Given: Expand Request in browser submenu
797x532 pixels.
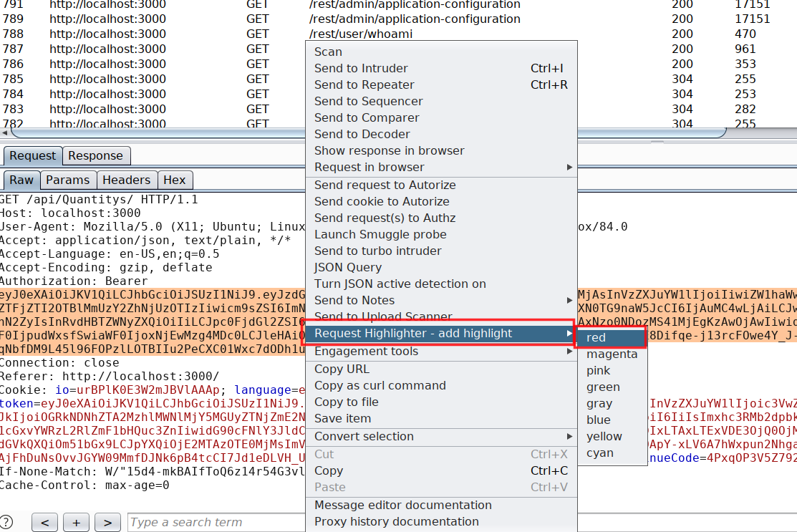Looking at the screenshot, I should point(441,167).
